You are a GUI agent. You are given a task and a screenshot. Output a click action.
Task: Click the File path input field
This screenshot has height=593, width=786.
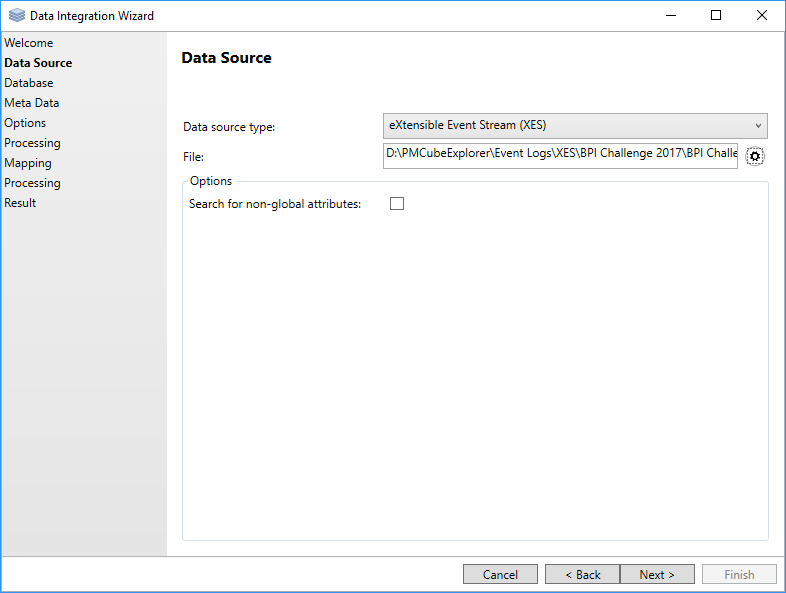pyautogui.click(x=560, y=156)
